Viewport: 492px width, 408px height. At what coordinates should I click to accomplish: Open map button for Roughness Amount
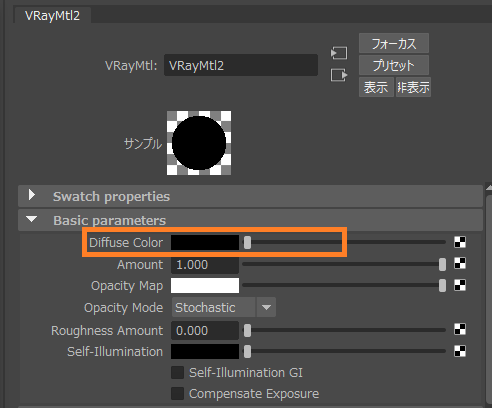click(460, 330)
